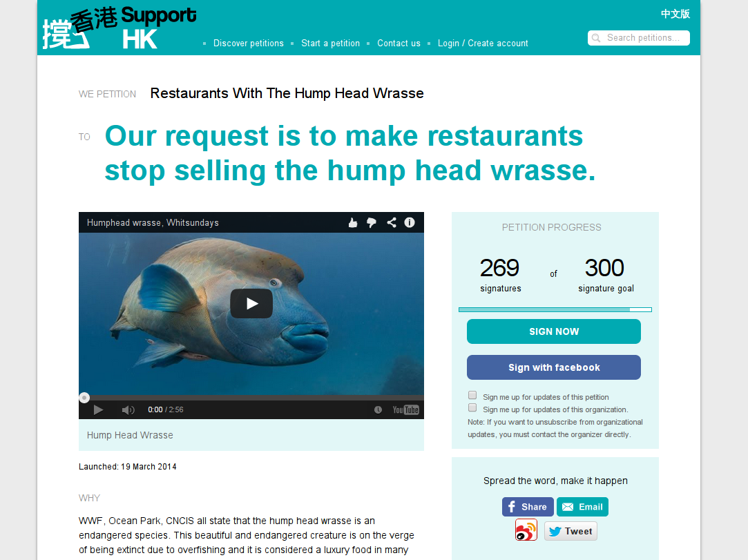Open the YouTube logo in player
The width and height of the screenshot is (748, 560).
405,409
